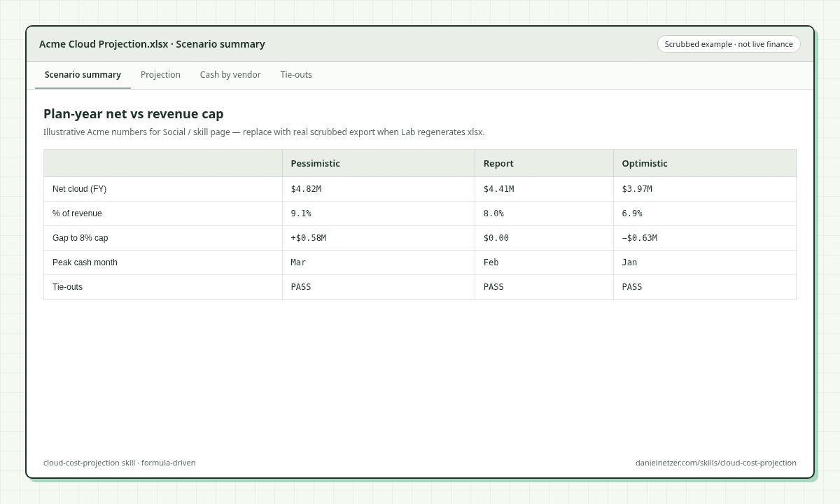Select the PASS cell under Pessimistic

379,287
